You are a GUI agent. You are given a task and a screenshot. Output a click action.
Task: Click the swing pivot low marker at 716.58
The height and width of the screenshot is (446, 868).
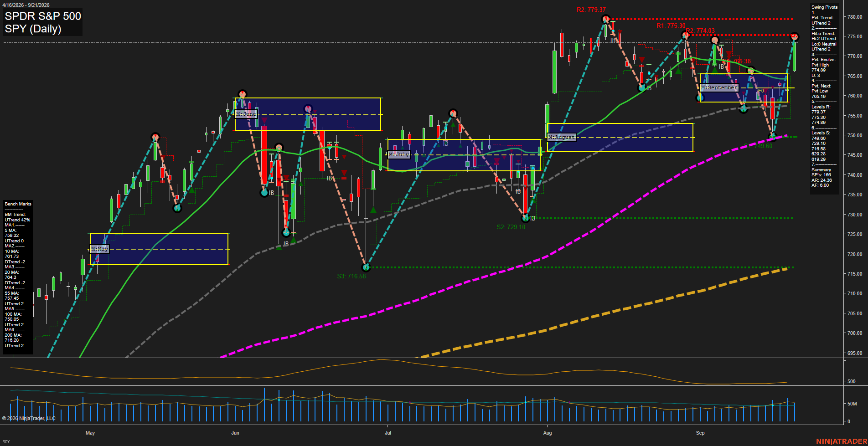[x=366, y=267]
